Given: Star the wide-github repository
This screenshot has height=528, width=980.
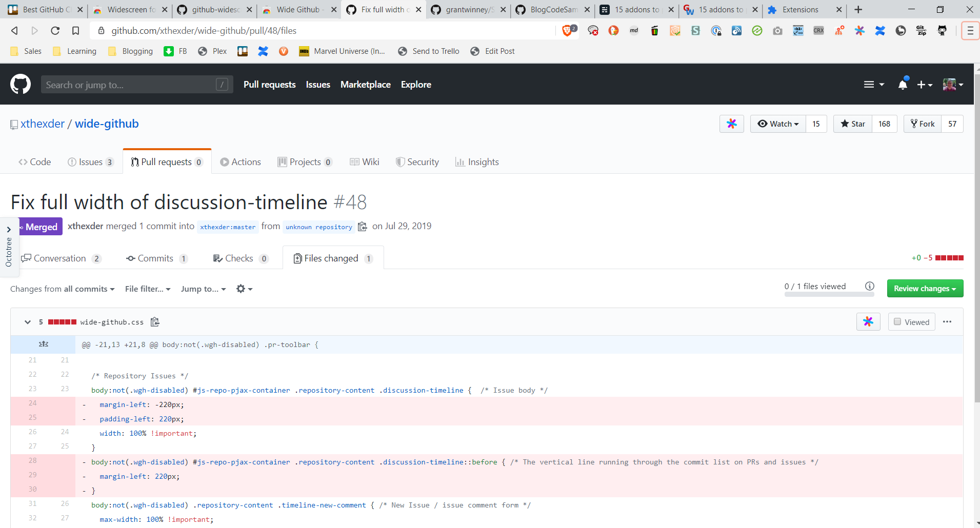Looking at the screenshot, I should pos(853,124).
